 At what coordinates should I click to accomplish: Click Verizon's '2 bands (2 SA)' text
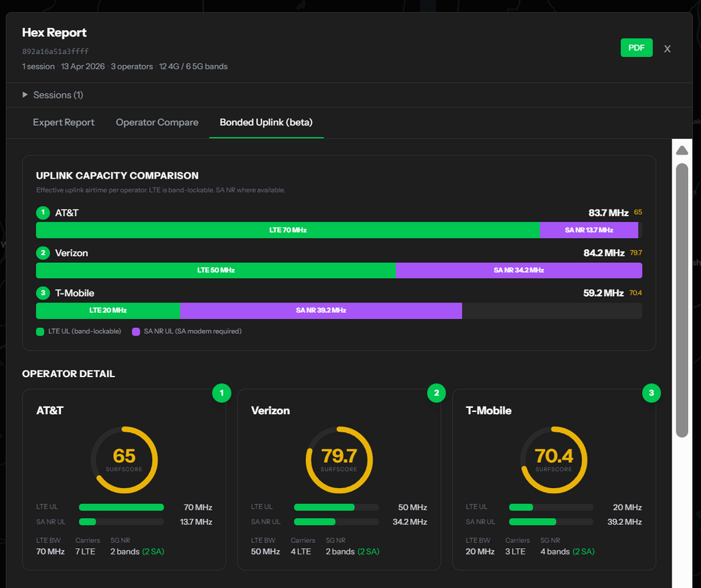pyautogui.click(x=353, y=552)
